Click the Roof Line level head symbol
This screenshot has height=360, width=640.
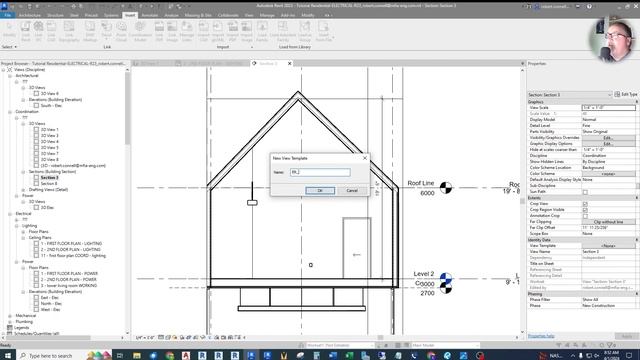point(446,188)
